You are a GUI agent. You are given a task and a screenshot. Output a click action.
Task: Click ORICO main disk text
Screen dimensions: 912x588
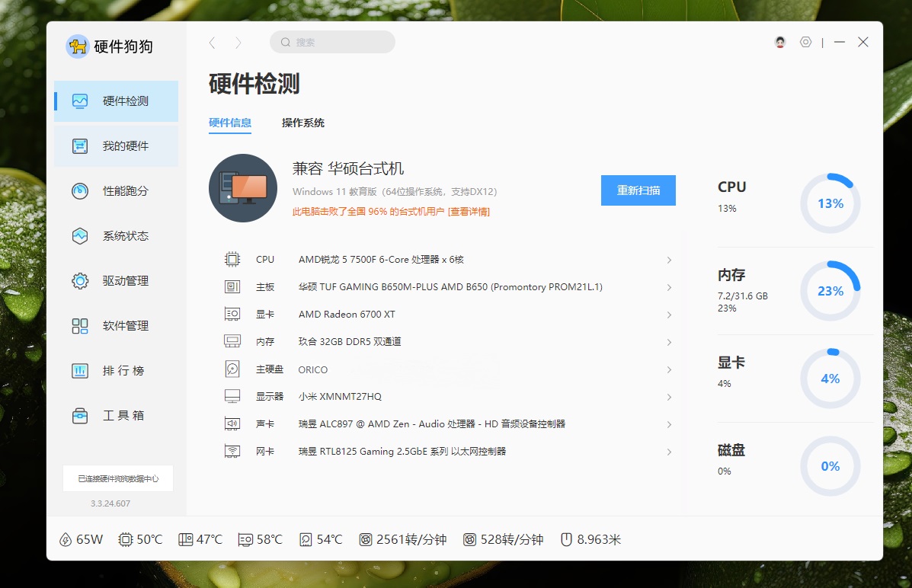313,370
